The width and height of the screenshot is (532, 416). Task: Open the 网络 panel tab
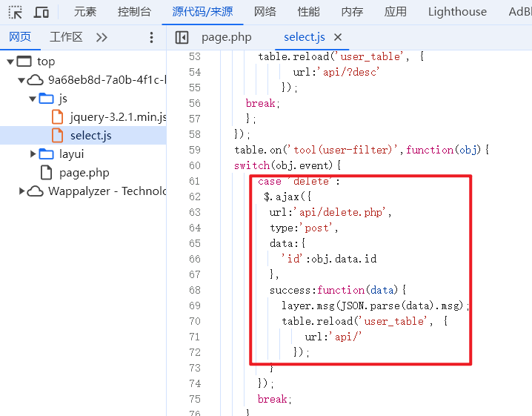pyautogui.click(x=265, y=12)
